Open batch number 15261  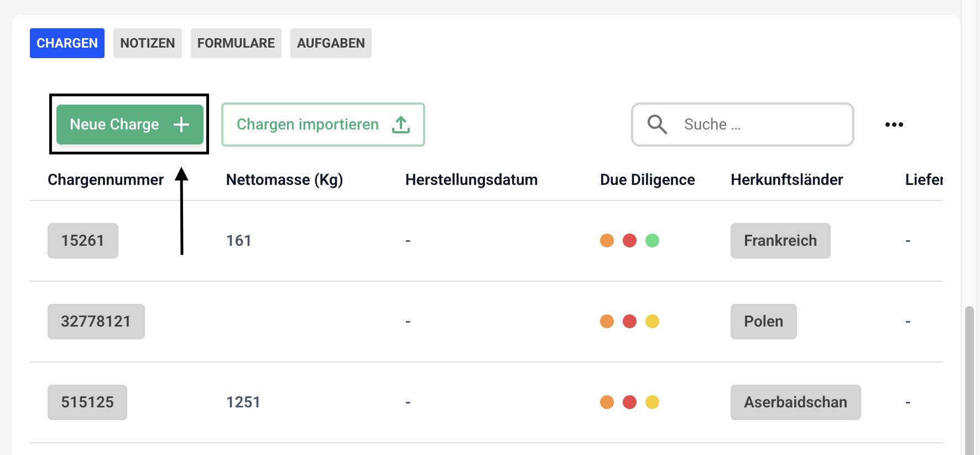(x=83, y=241)
